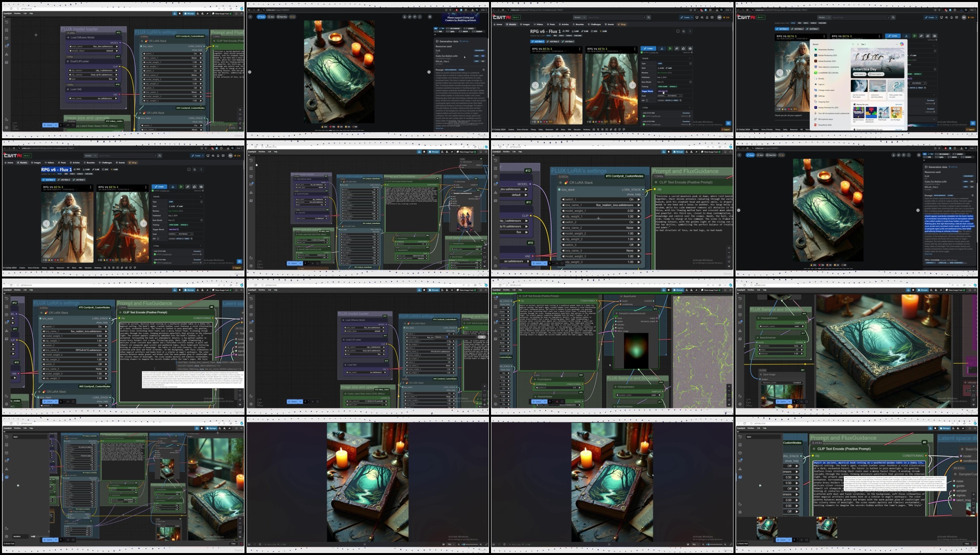Click the colorful Copilot icon in widgets panel

902,44
